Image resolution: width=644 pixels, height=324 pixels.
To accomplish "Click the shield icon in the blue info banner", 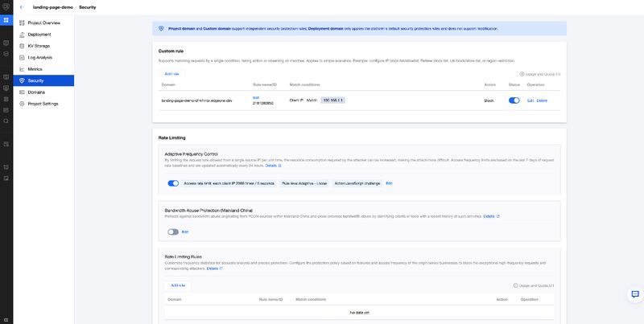I will coord(162,28).
